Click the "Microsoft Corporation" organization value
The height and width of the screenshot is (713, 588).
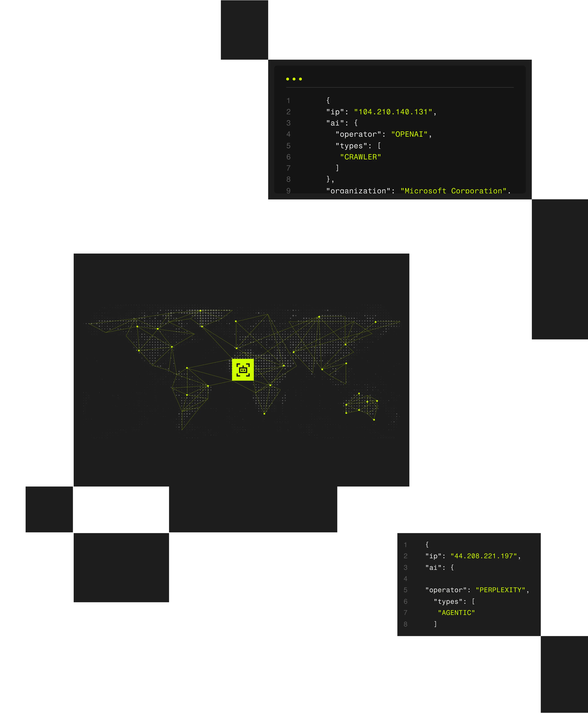453,190
